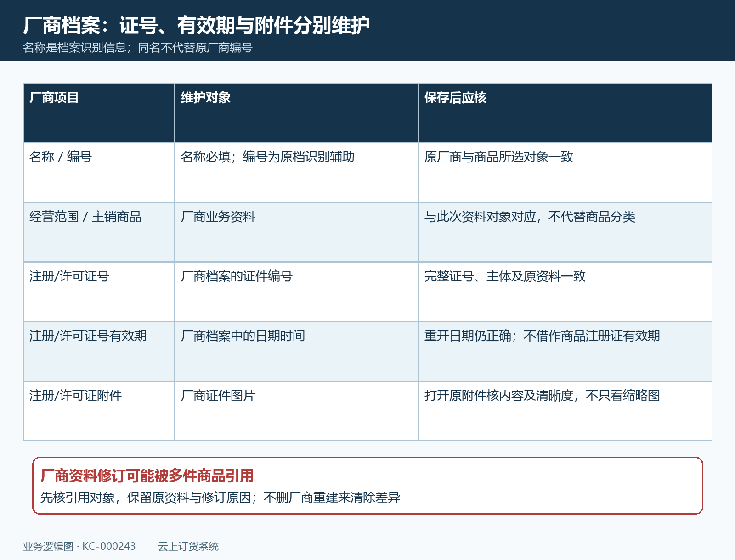The width and height of the screenshot is (735, 560).
Task: Click the 厂商业务资料 cell
Action: pos(296,232)
